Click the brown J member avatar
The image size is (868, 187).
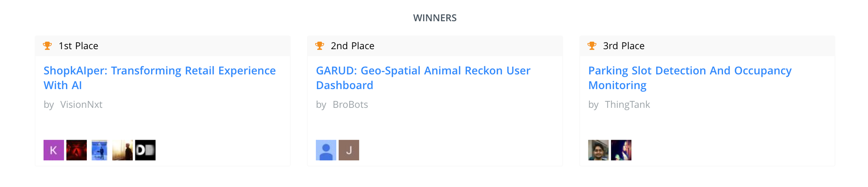[x=349, y=150]
